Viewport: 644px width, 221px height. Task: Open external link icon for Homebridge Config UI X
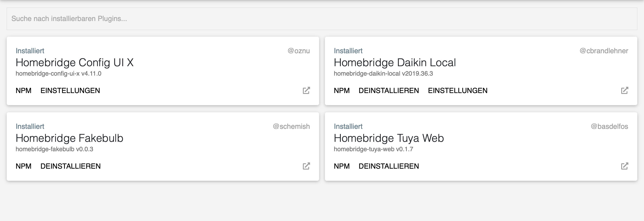pyautogui.click(x=306, y=90)
